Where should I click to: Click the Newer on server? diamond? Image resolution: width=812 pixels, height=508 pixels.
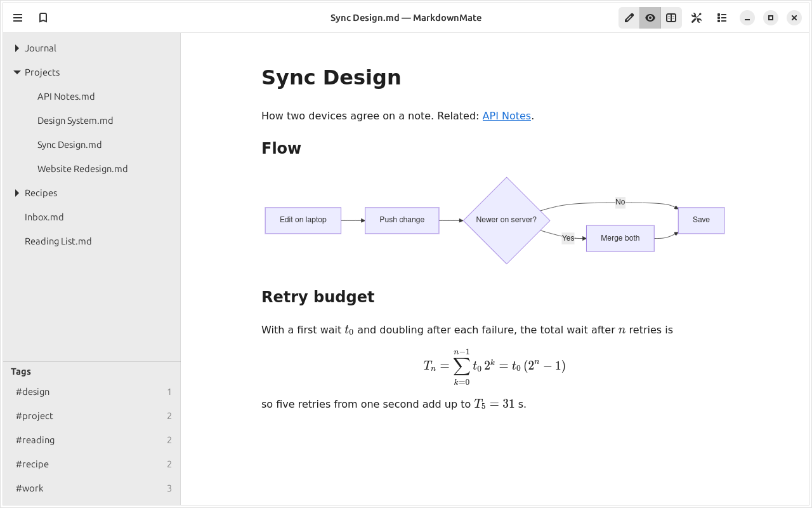506,220
